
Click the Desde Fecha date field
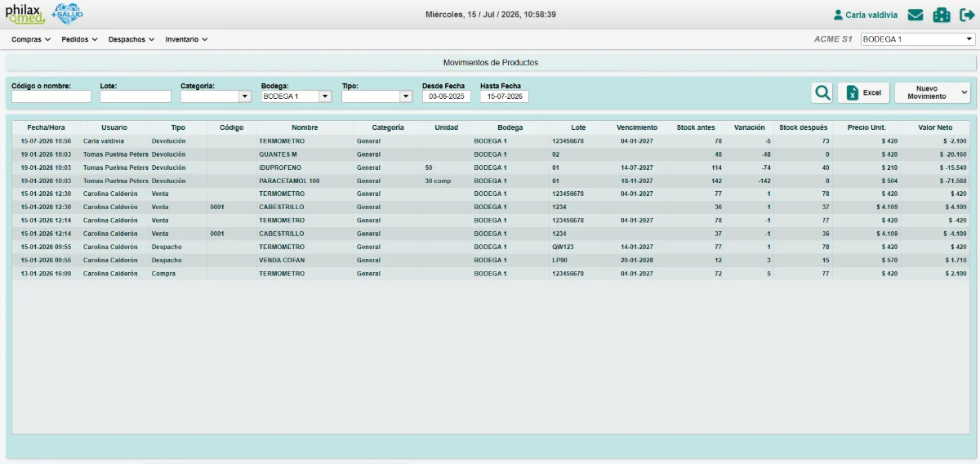[x=447, y=96]
